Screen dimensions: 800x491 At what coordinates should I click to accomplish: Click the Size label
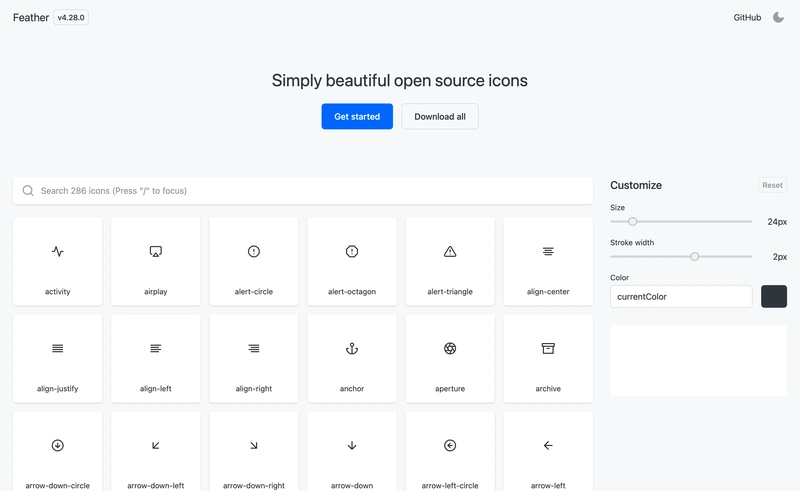pos(617,207)
